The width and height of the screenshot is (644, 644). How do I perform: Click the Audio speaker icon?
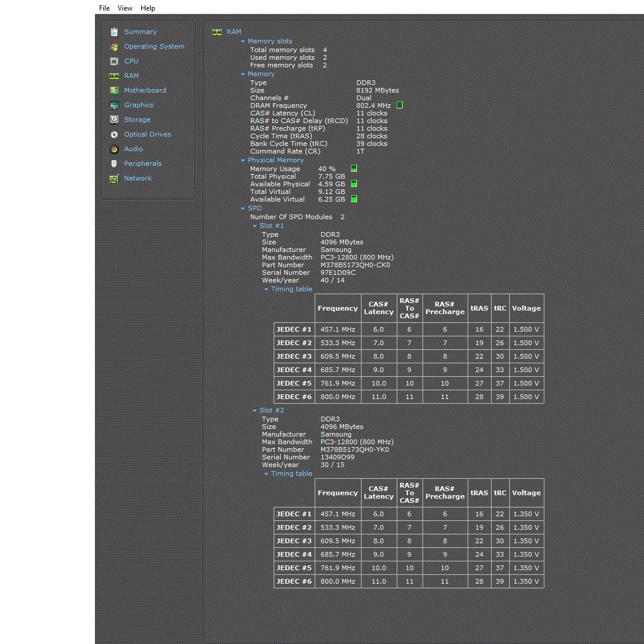[114, 149]
